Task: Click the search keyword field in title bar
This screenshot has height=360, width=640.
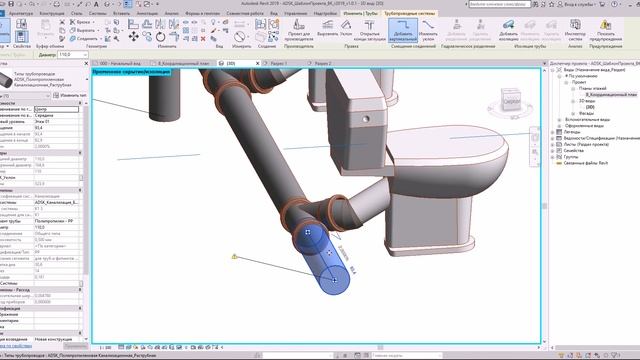Action: (x=500, y=4)
